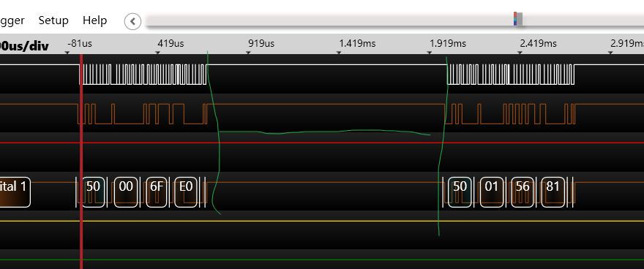This screenshot has height=269, width=644.
Task: Click the 1.419ms time marker
Action: [x=357, y=43]
